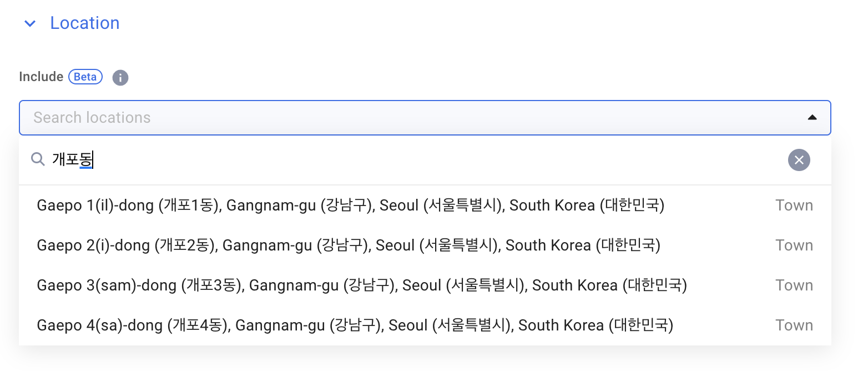Collapse the Location section chevron
Viewport: 868px width, 371px height.
30,24
